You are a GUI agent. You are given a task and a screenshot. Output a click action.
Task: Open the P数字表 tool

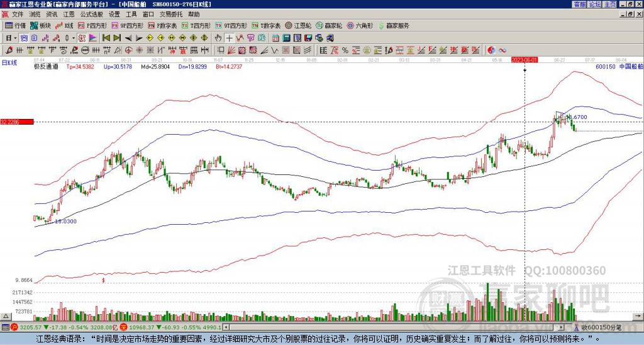(162, 25)
